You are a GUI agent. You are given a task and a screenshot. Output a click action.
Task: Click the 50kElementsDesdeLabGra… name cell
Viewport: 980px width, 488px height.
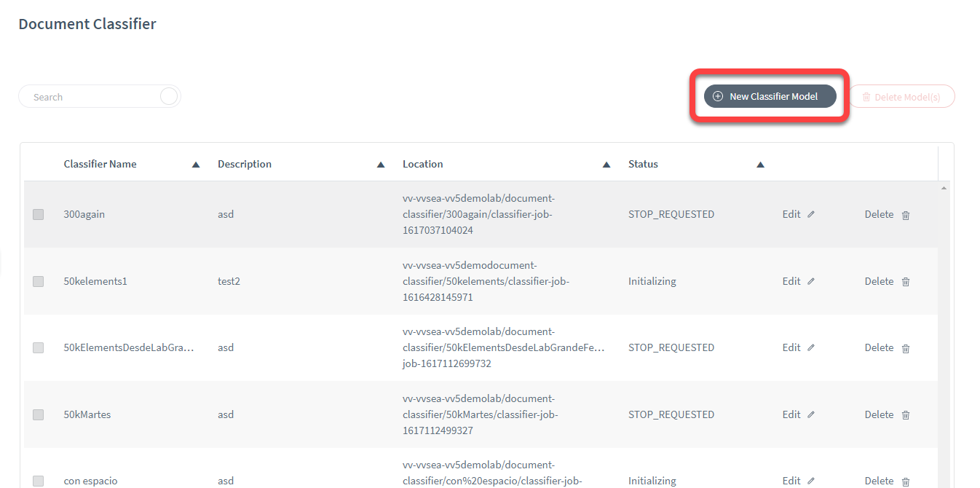(129, 347)
